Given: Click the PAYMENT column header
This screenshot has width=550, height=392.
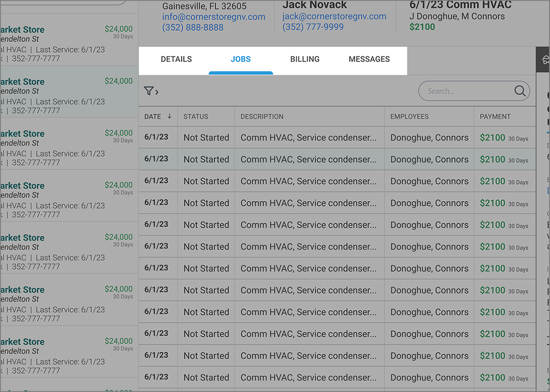Looking at the screenshot, I should 495,116.
